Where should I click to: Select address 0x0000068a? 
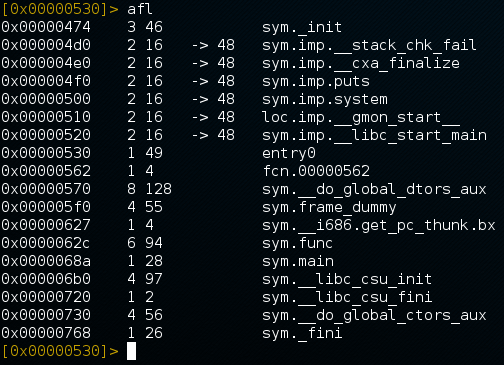coord(46,261)
